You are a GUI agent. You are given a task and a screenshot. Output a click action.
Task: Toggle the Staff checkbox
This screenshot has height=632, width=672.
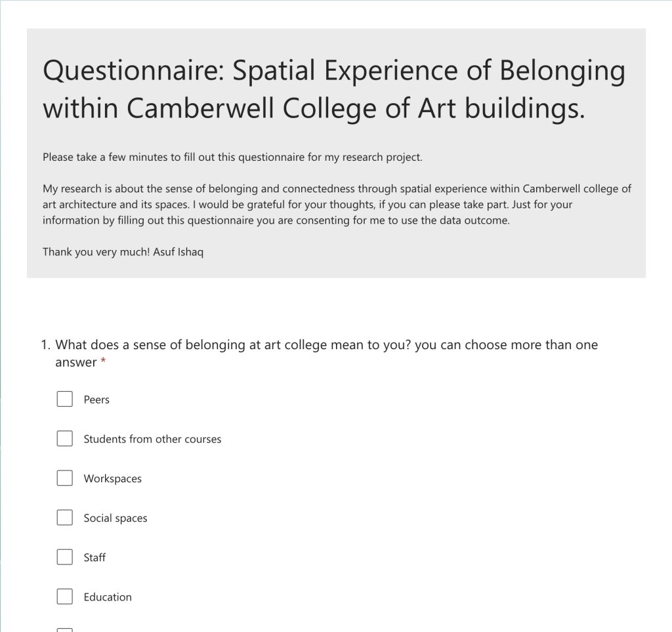click(x=65, y=557)
